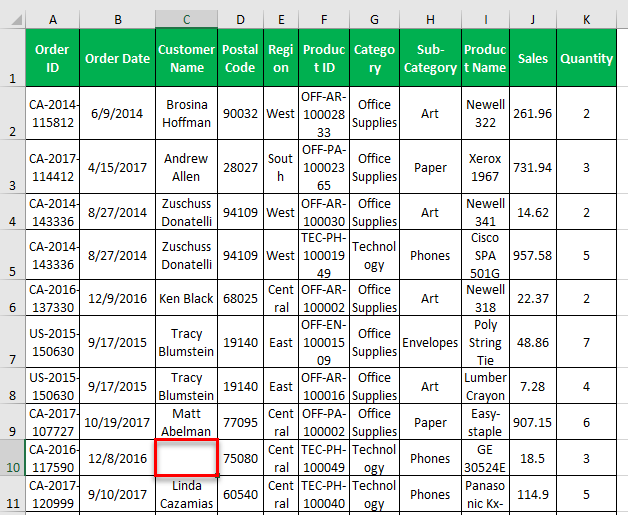Select column H header
The height and width of the screenshot is (515, 628).
[x=430, y=19]
